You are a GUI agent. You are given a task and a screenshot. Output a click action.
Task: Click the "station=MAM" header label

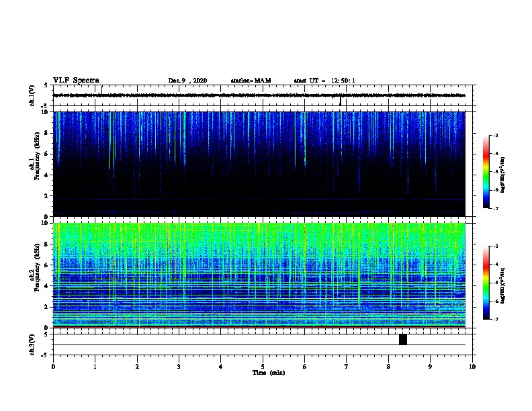coord(251,81)
